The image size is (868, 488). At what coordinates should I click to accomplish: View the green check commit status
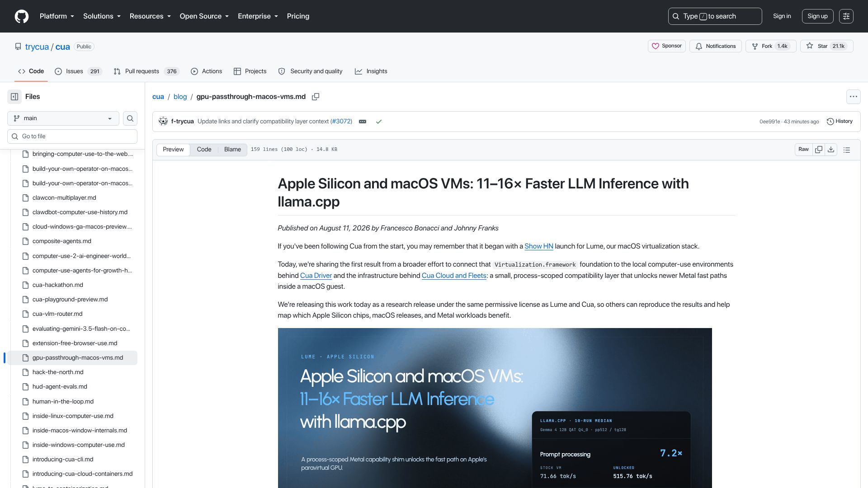click(x=379, y=122)
